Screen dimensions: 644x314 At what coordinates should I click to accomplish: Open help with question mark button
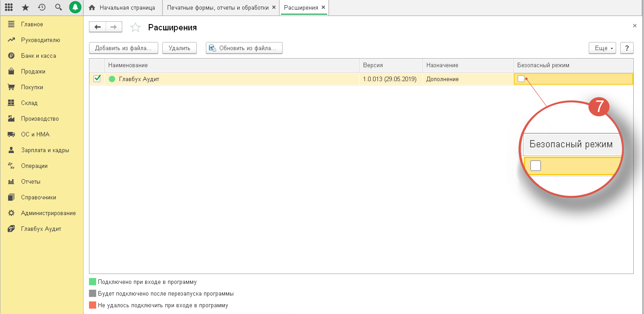[626, 48]
